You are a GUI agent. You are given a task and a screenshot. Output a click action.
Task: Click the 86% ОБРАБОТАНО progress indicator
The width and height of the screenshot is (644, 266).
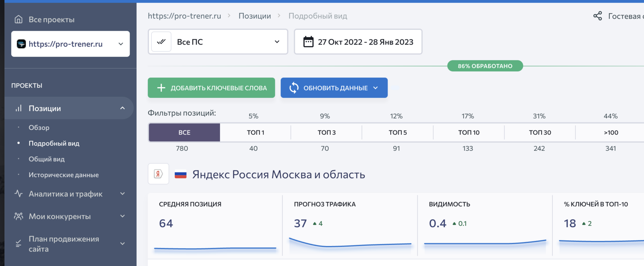tap(485, 66)
